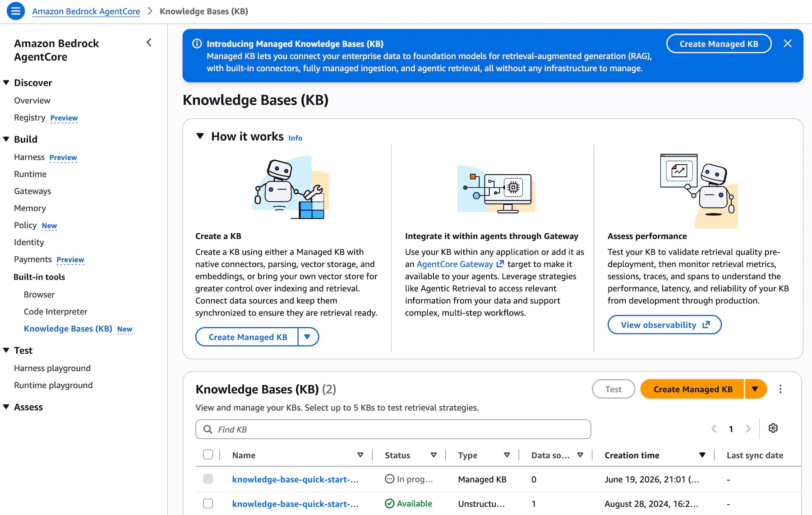Open Gateways in the sidebar
The height and width of the screenshot is (515, 812).
[x=32, y=191]
